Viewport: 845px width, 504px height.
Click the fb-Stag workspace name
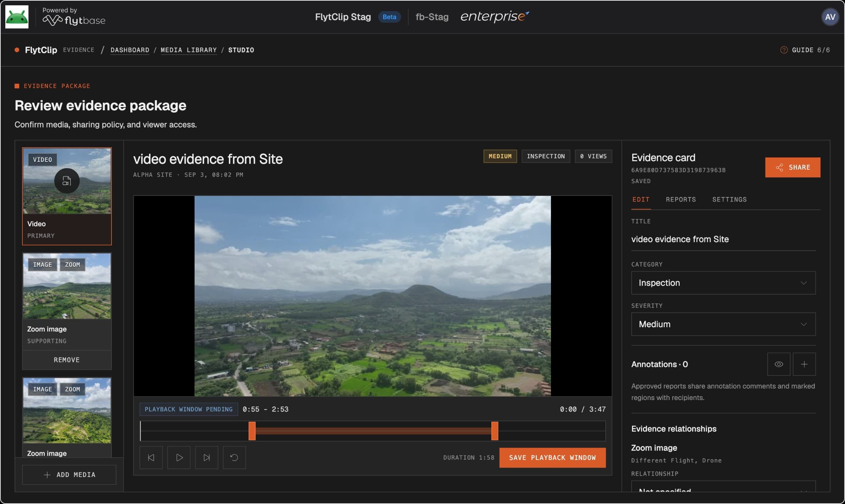click(432, 17)
